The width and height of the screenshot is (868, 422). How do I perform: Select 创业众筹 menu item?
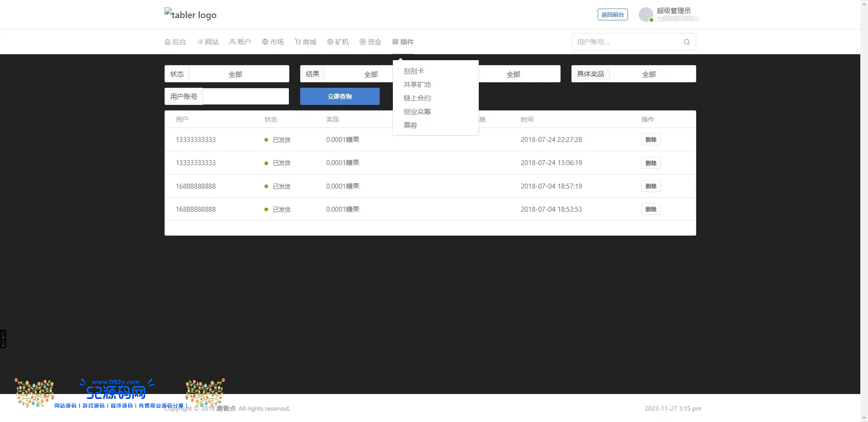tap(417, 112)
